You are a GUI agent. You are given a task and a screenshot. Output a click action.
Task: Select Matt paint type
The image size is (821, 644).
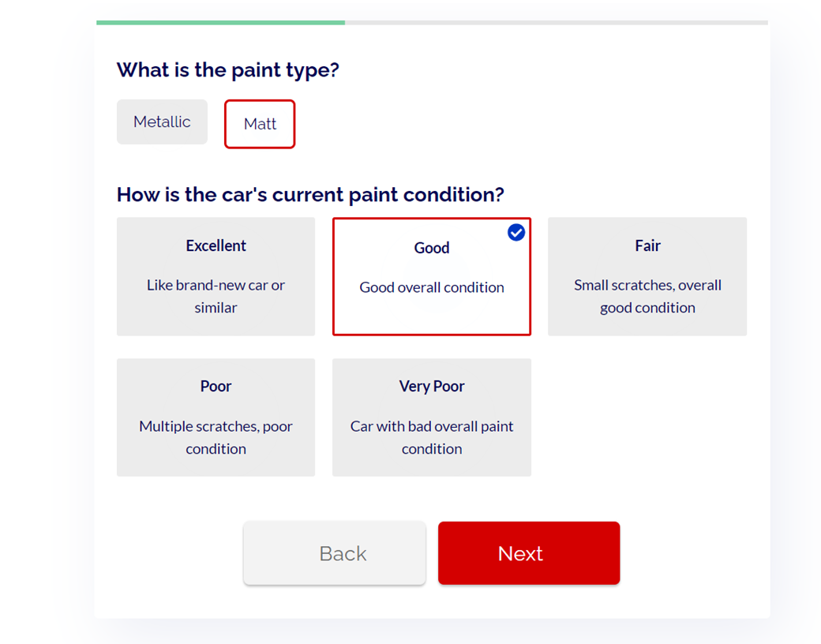point(260,124)
